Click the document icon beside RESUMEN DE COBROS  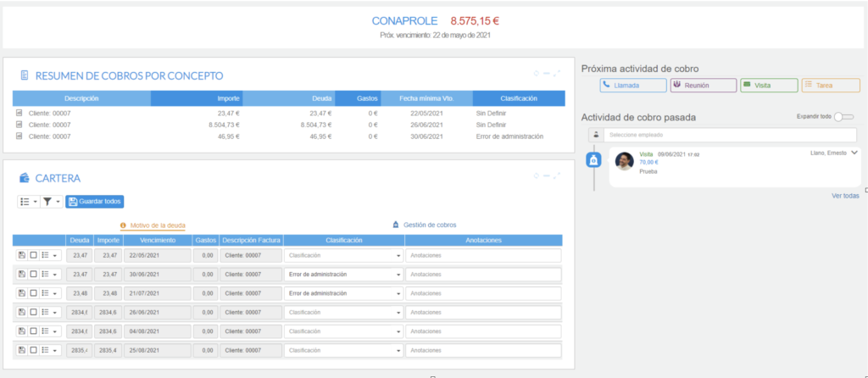pyautogui.click(x=25, y=75)
